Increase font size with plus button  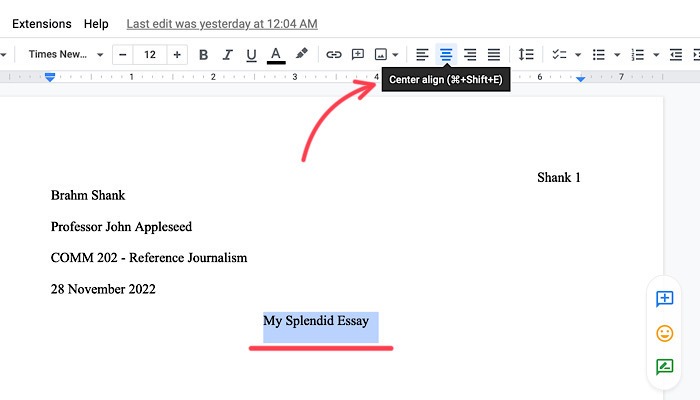(177, 54)
